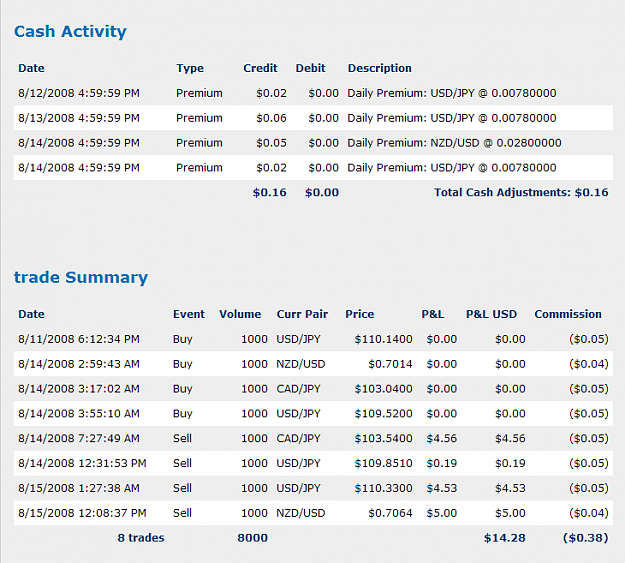Select the 8/12/2008 4:59:59 PM premium row date
The height and width of the screenshot is (563, 625).
[x=79, y=93]
